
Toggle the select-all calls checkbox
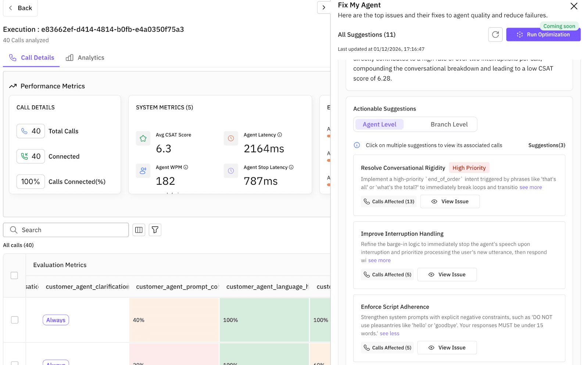(x=14, y=275)
